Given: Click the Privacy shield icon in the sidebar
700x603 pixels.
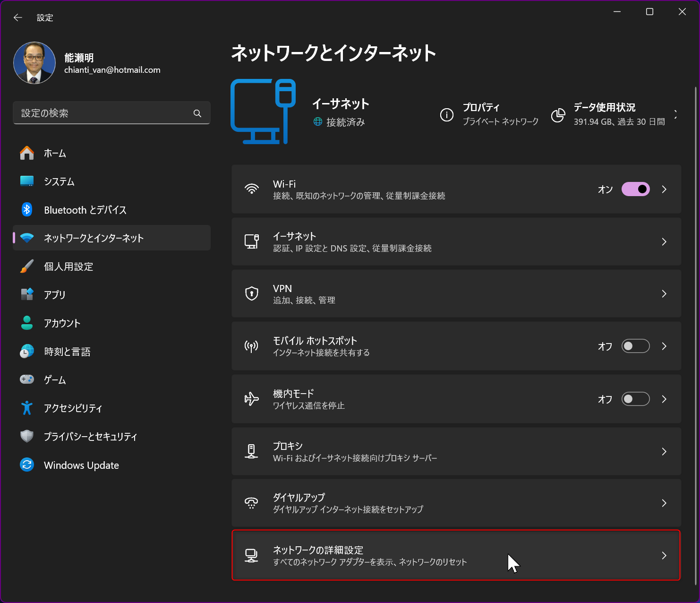Looking at the screenshot, I should tap(27, 436).
